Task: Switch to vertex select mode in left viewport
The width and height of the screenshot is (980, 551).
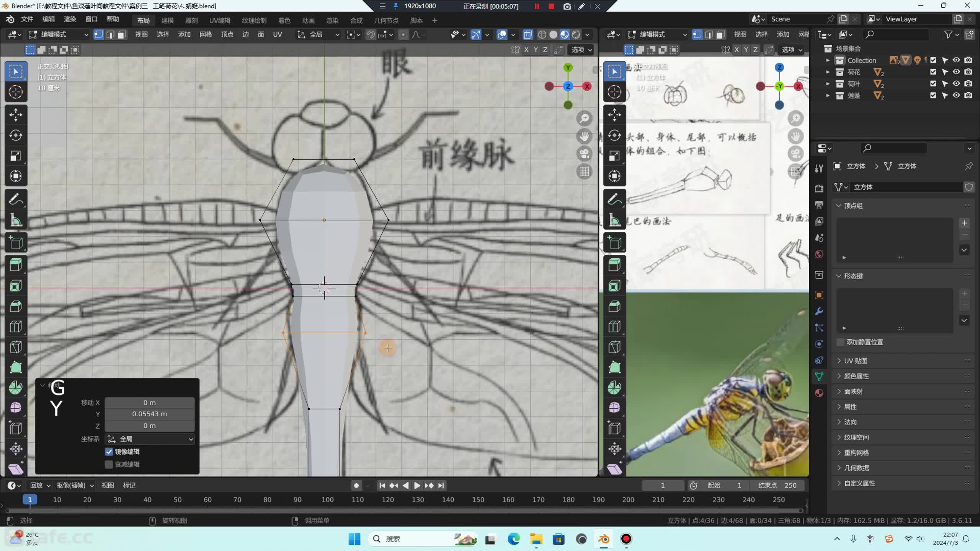Action: point(98,35)
